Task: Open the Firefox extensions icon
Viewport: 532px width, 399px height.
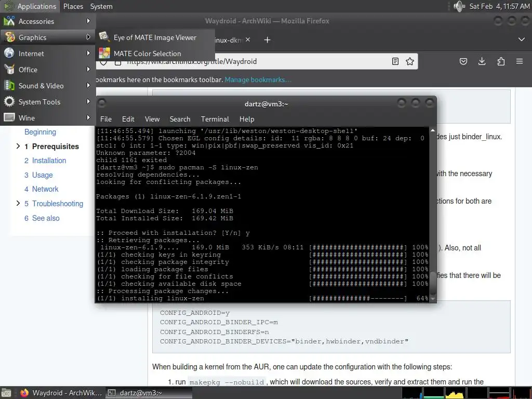Action: point(501,61)
